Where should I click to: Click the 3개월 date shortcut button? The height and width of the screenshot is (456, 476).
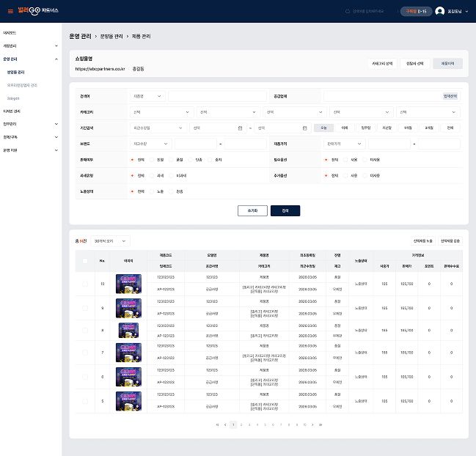pyautogui.click(x=429, y=128)
